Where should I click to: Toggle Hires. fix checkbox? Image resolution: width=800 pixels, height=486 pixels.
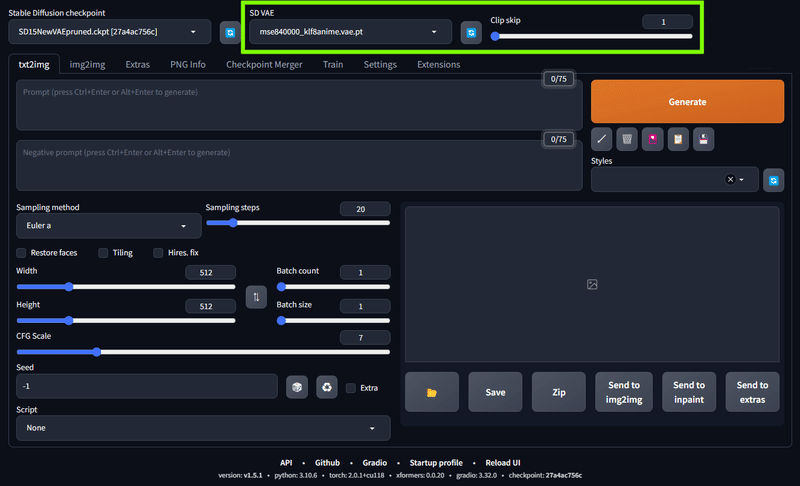tap(158, 253)
